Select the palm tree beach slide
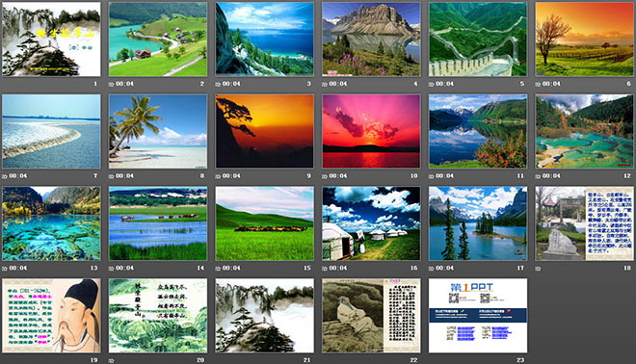The image size is (636, 364). (158, 131)
